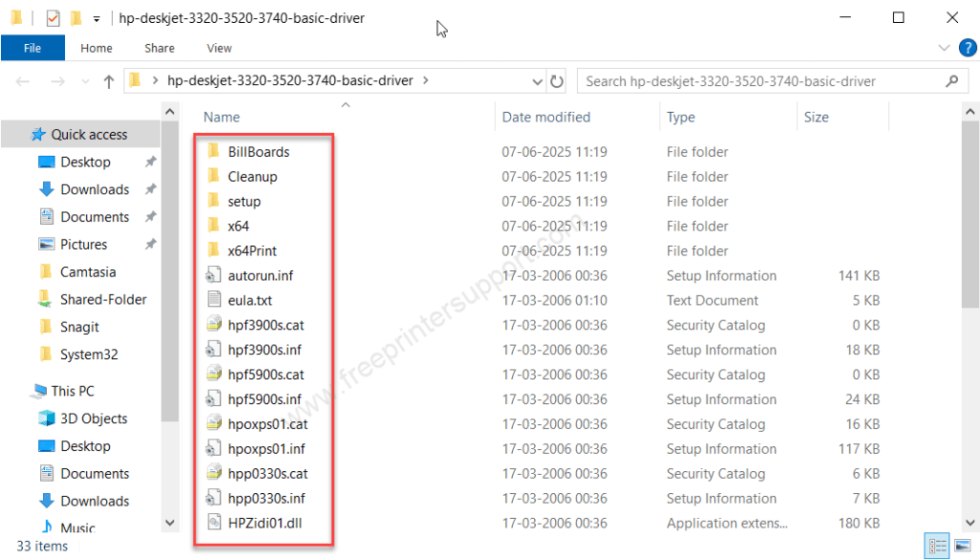This screenshot has height=560, width=980.
Task: Sort by Size column header
Action: click(816, 118)
